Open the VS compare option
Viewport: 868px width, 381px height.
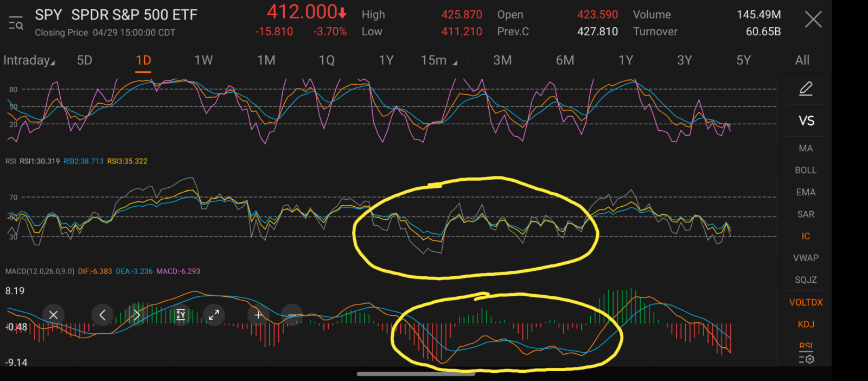coord(806,121)
